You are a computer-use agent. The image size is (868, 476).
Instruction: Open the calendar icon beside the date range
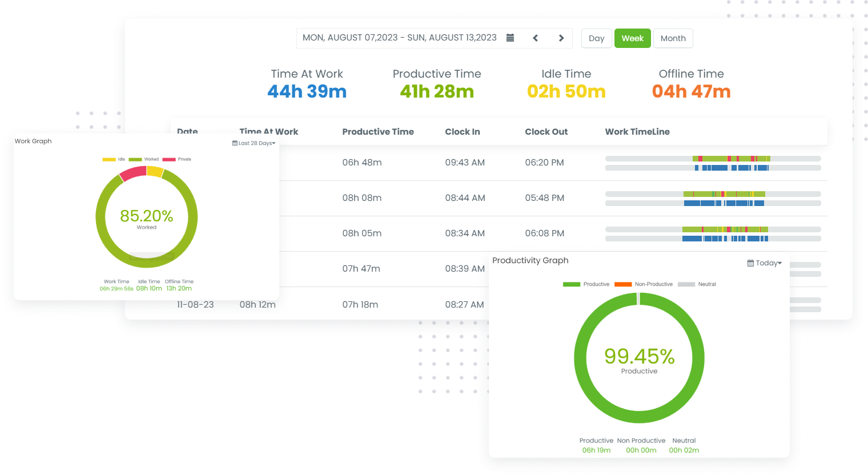(510, 37)
